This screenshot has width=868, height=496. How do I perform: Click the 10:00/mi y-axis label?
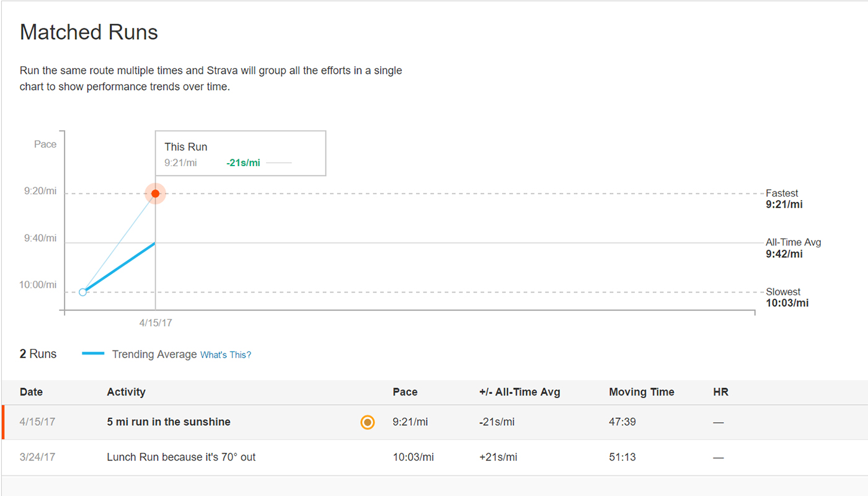pos(38,285)
